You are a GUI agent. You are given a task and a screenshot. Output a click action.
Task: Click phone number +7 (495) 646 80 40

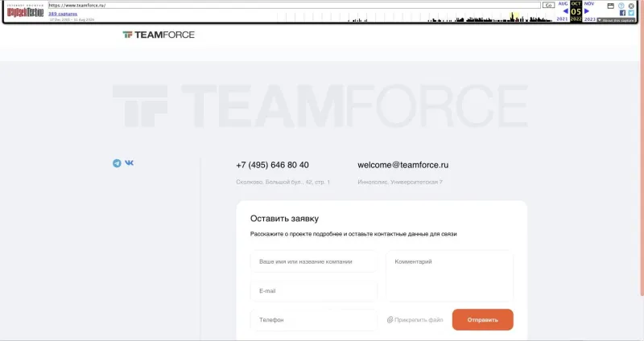coord(272,165)
